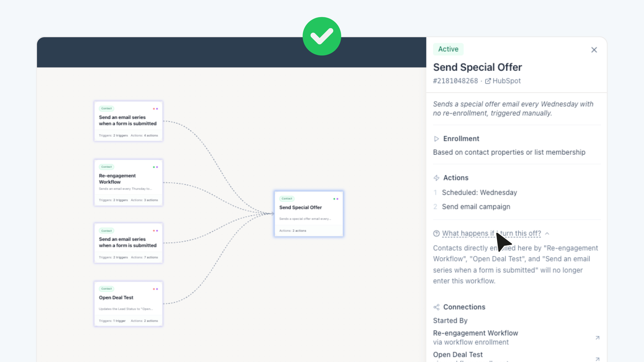Close the Send Special Offer side panel
Screen dimensions: 644x362
pyautogui.click(x=594, y=50)
